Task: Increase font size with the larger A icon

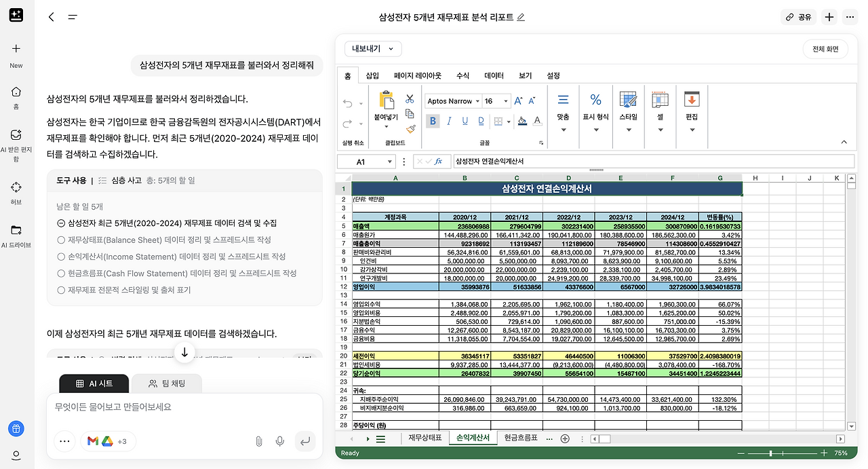Action: pos(519,101)
